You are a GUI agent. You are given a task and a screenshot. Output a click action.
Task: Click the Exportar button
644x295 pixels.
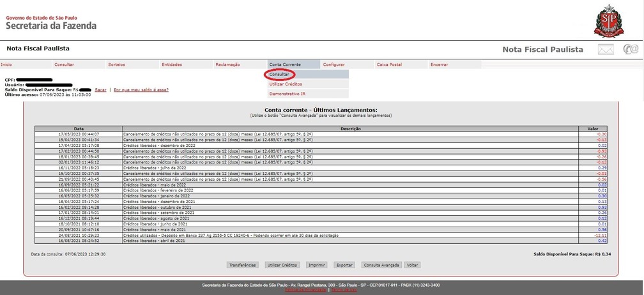pos(344,265)
